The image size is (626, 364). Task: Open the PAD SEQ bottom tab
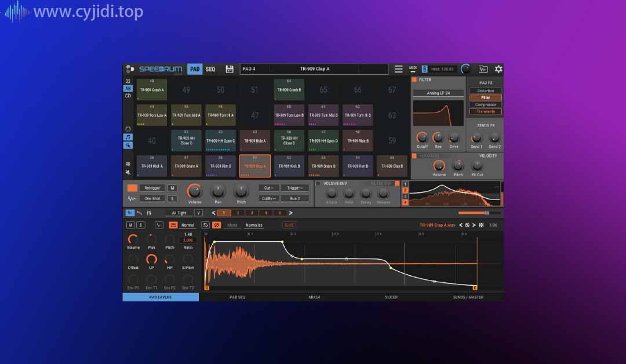(x=237, y=297)
